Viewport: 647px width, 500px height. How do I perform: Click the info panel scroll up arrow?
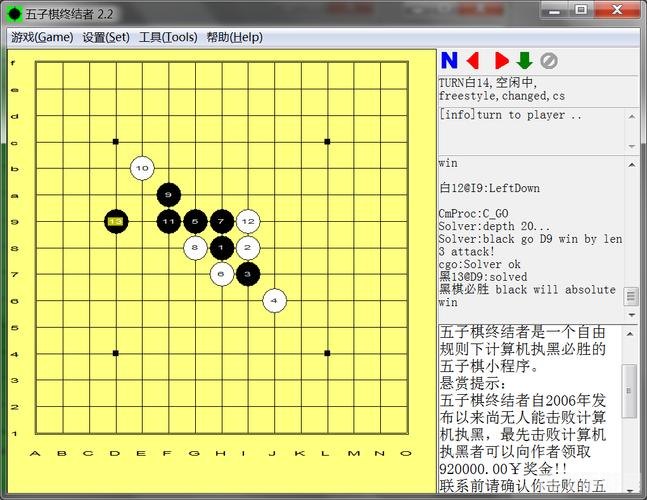(632, 117)
